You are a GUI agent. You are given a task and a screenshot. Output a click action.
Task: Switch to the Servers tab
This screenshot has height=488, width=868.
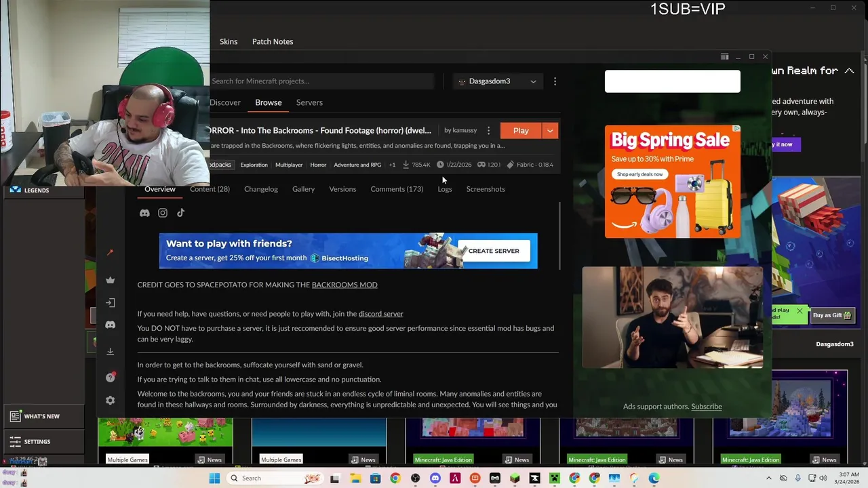(309, 102)
